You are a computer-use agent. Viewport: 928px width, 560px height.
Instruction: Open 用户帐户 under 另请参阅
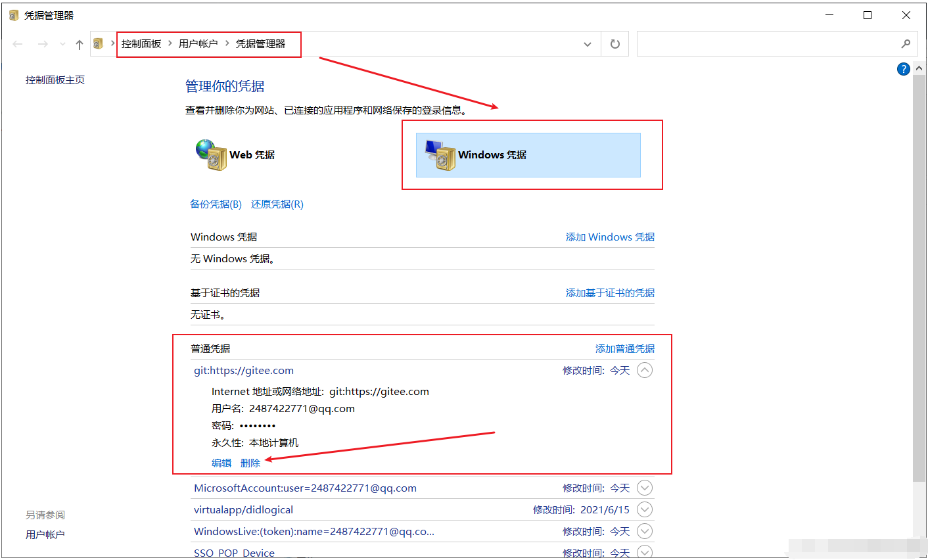45,535
